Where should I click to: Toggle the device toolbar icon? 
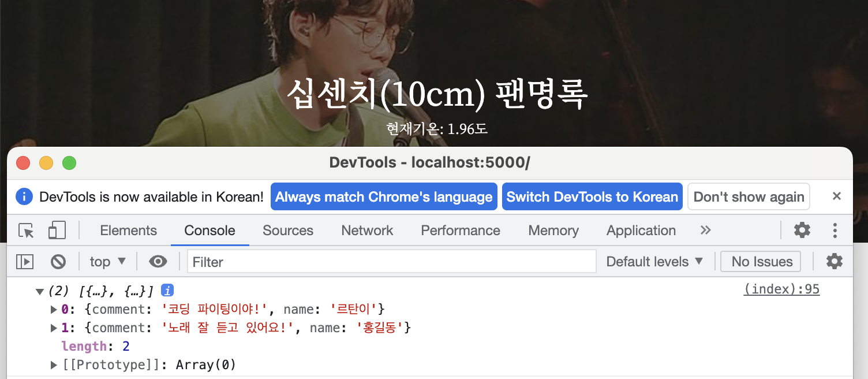click(x=57, y=231)
